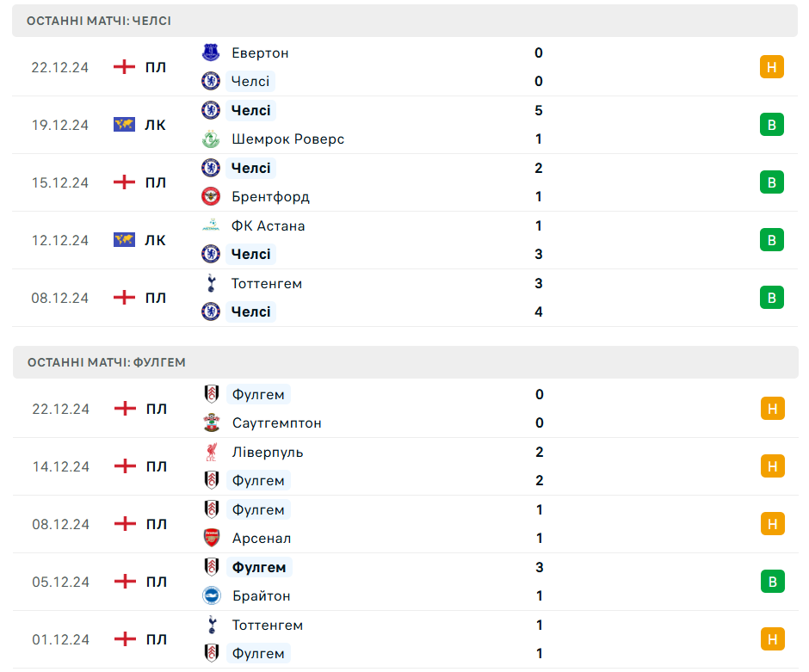Click the England flag for 22.12.24 Everton match
This screenshot has height=672, width=809.
coord(125,67)
